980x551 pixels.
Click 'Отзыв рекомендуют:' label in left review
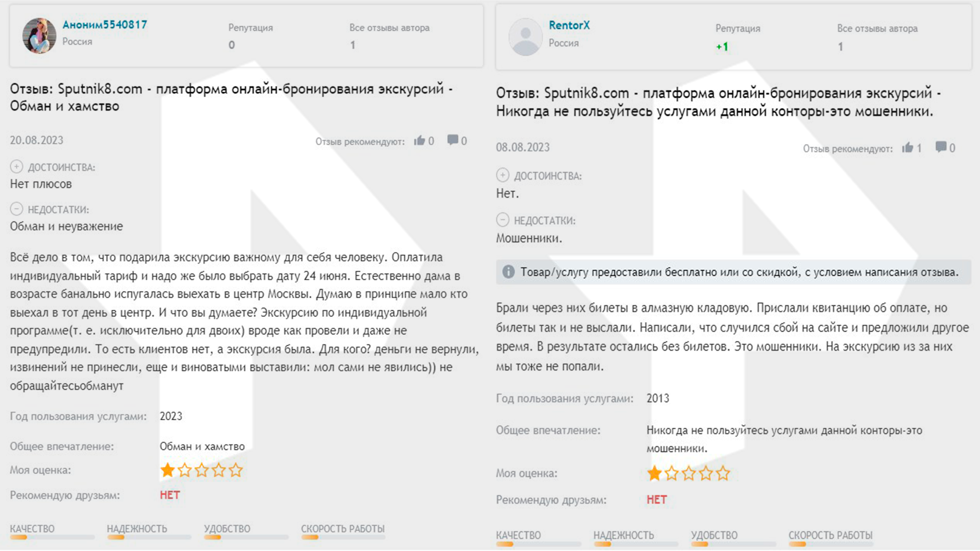(360, 142)
